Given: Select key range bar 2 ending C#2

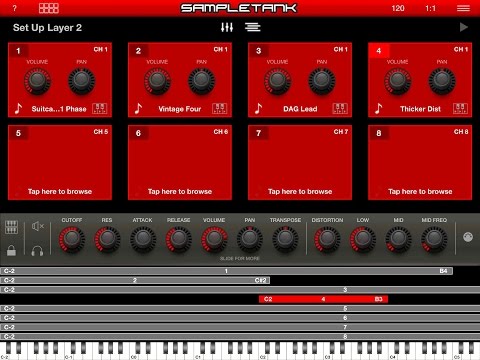Looking at the screenshot, I should click(x=135, y=280).
